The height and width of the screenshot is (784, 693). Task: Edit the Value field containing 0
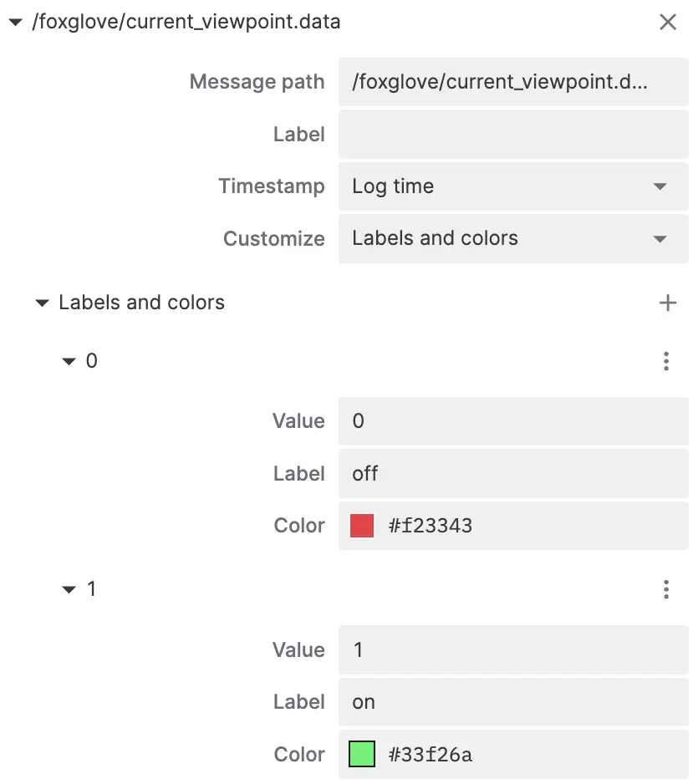coord(512,421)
